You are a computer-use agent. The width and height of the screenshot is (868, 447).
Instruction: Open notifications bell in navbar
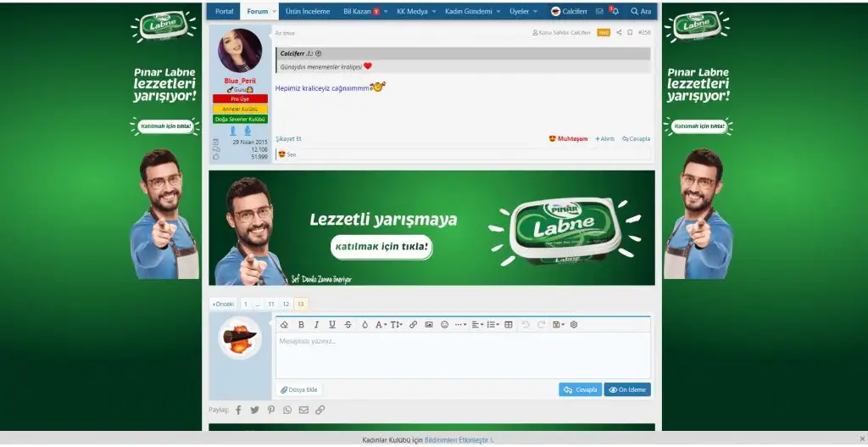pyautogui.click(x=615, y=12)
